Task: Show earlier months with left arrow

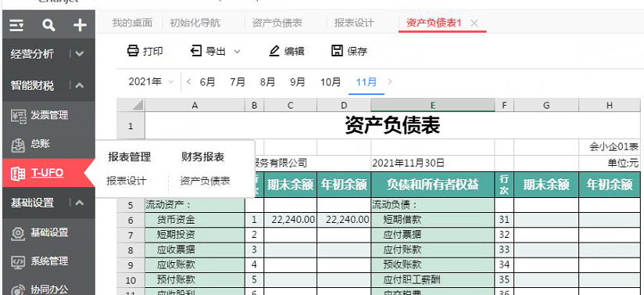Action: (x=188, y=81)
